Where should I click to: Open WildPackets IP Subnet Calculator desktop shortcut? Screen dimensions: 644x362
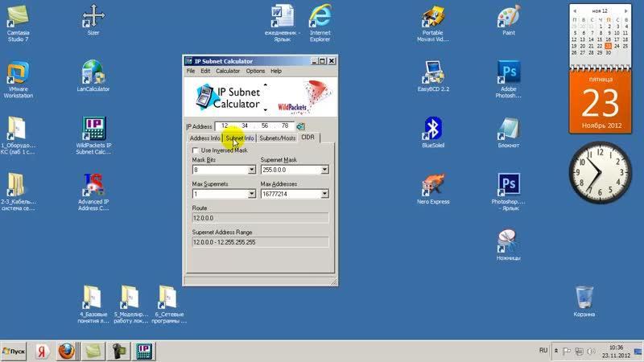click(x=93, y=130)
